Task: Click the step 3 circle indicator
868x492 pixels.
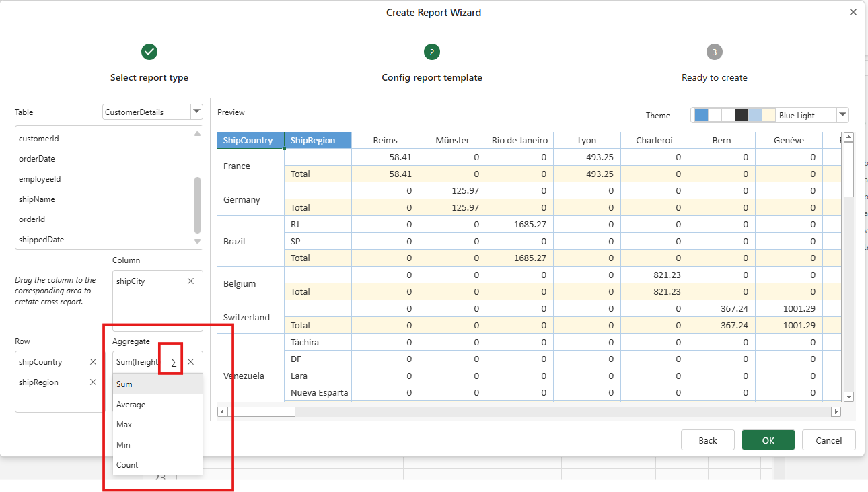Action: 714,52
